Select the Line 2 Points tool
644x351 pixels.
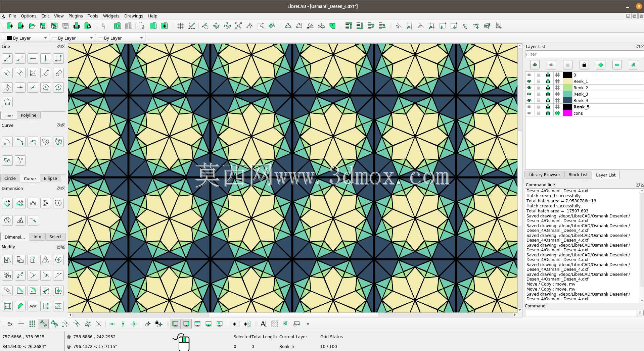[7, 58]
